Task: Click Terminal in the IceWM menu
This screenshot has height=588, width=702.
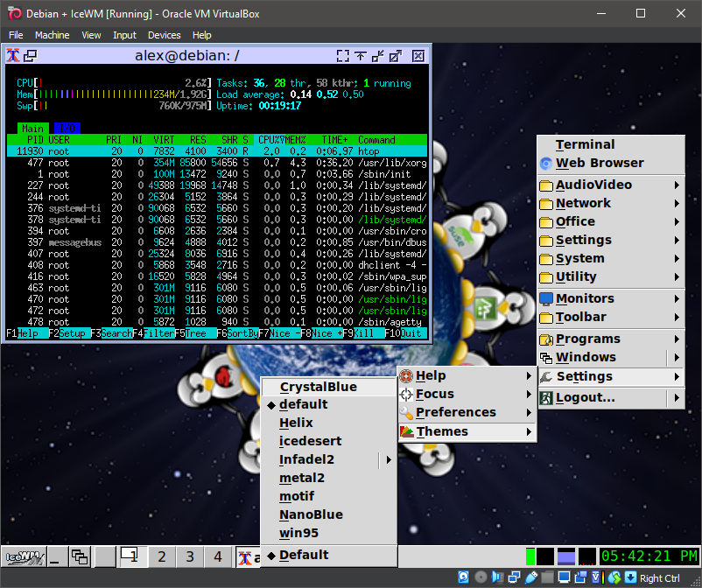Action: point(585,145)
